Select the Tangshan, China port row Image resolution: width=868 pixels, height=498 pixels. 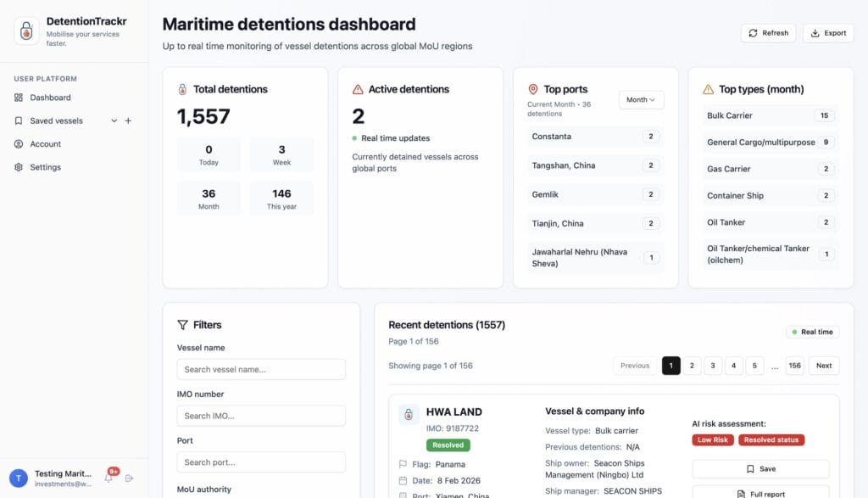(x=596, y=165)
